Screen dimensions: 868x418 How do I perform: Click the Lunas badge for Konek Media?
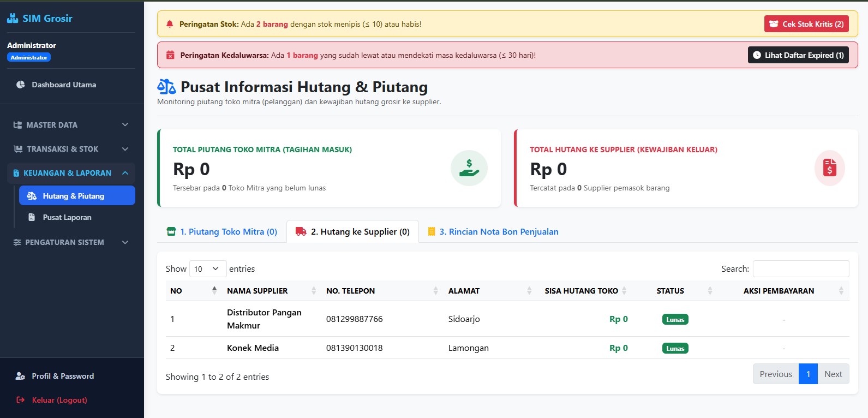pos(675,348)
